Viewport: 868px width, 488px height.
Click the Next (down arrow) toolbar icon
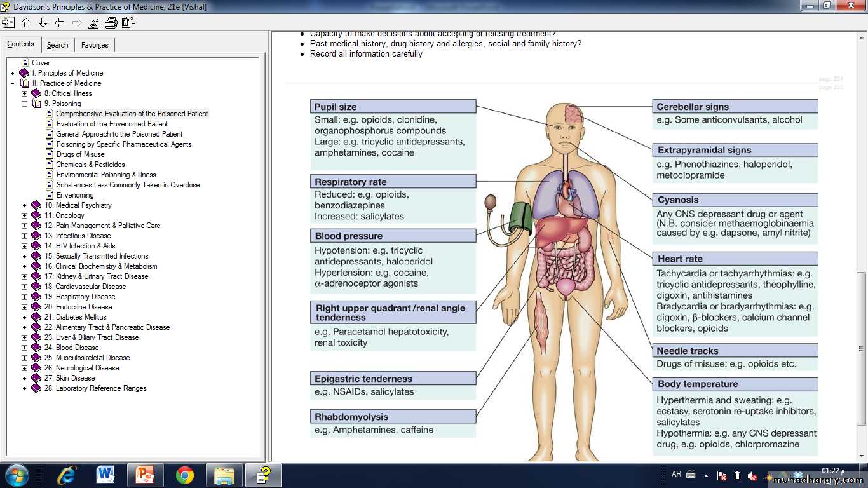(x=43, y=23)
